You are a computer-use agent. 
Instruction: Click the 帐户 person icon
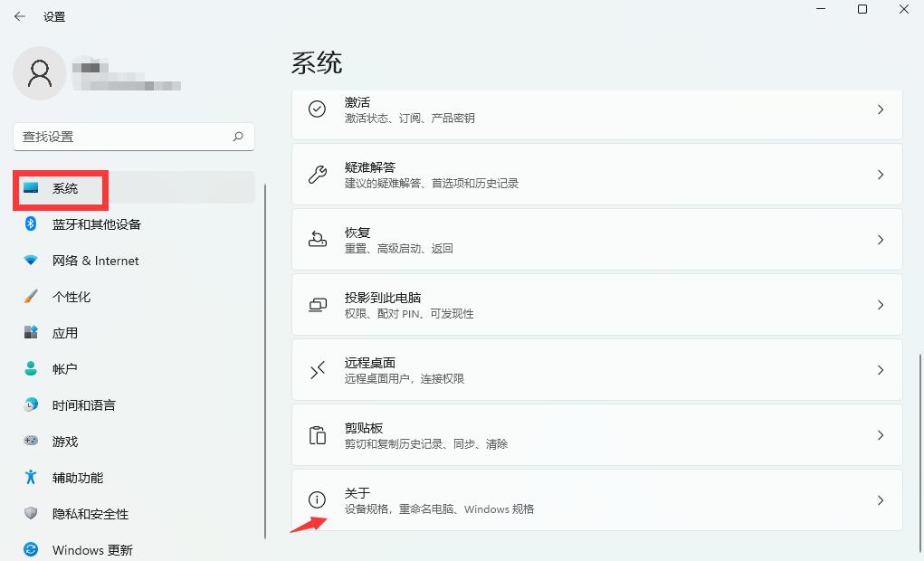tap(31, 368)
